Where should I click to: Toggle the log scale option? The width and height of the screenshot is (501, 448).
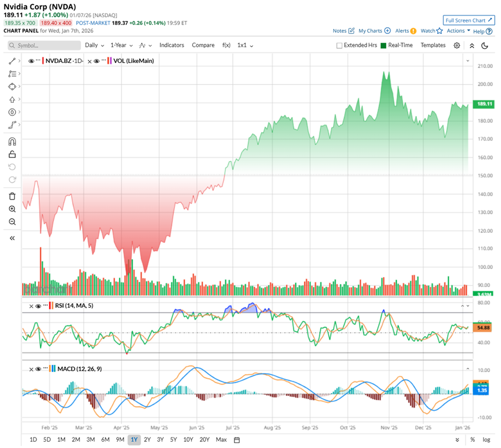pos(487,440)
